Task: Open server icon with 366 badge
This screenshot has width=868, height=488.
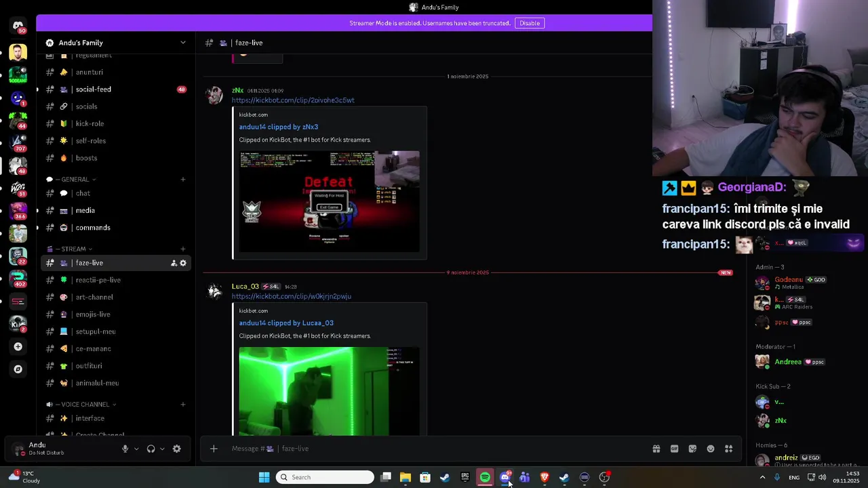Action: pos(18,210)
